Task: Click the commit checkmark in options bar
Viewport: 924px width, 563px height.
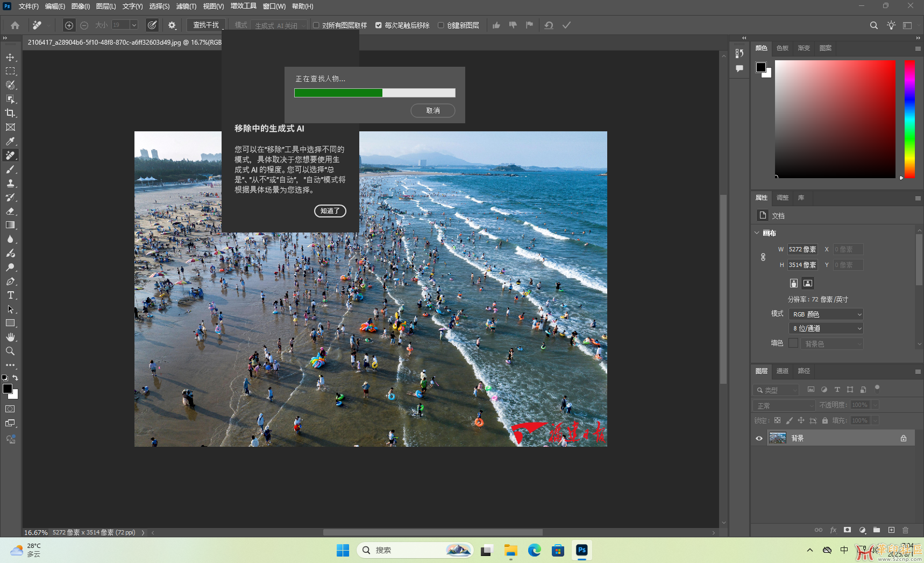Action: [566, 25]
